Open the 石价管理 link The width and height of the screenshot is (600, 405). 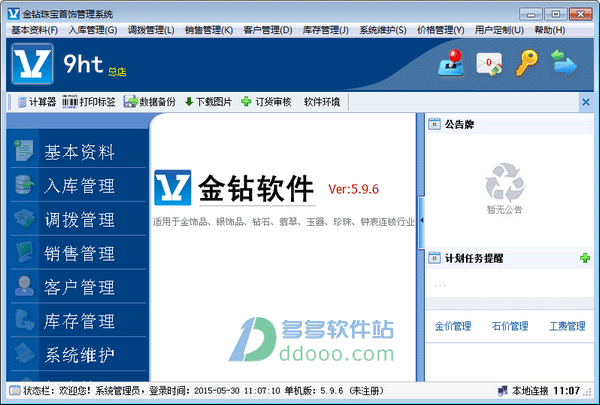pos(510,326)
